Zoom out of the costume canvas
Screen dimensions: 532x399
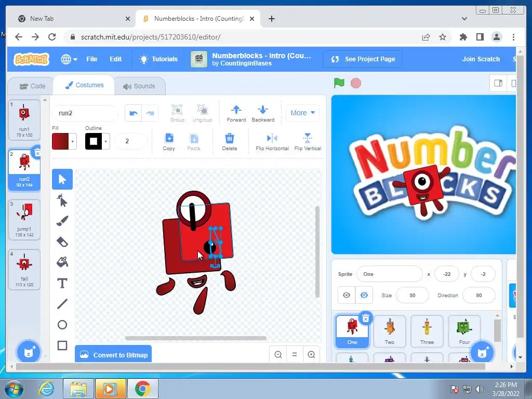pyautogui.click(x=278, y=354)
